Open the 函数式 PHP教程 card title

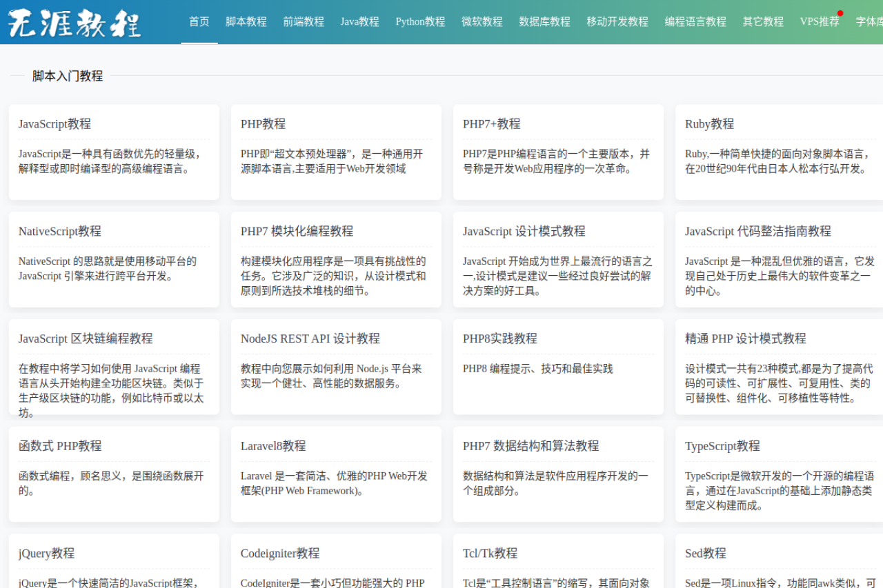60,446
